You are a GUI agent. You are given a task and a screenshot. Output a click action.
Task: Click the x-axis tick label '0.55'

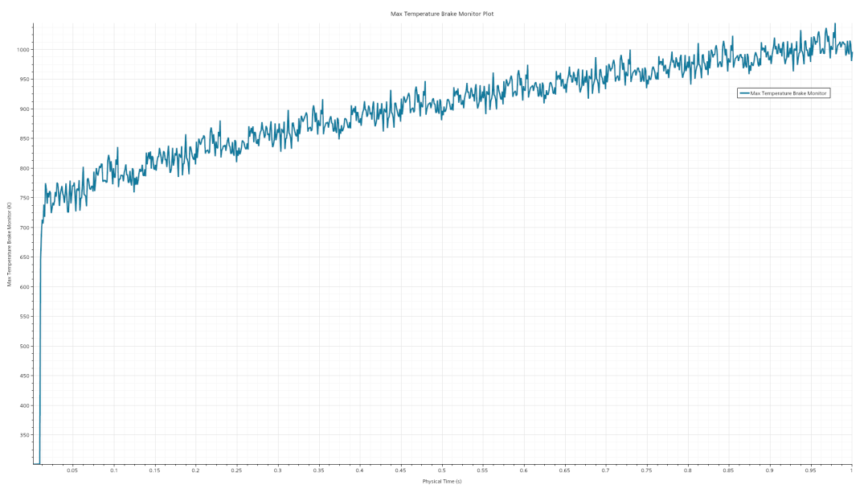click(x=482, y=471)
